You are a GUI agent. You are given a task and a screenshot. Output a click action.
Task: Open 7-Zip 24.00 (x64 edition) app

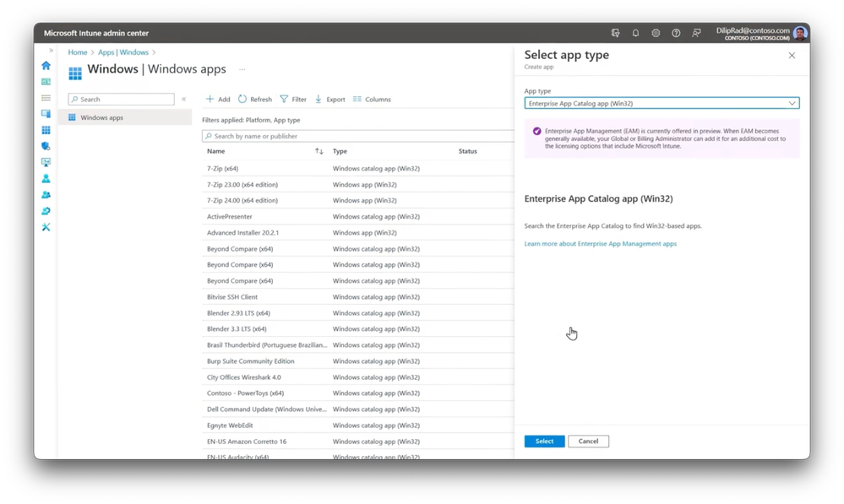click(x=242, y=200)
